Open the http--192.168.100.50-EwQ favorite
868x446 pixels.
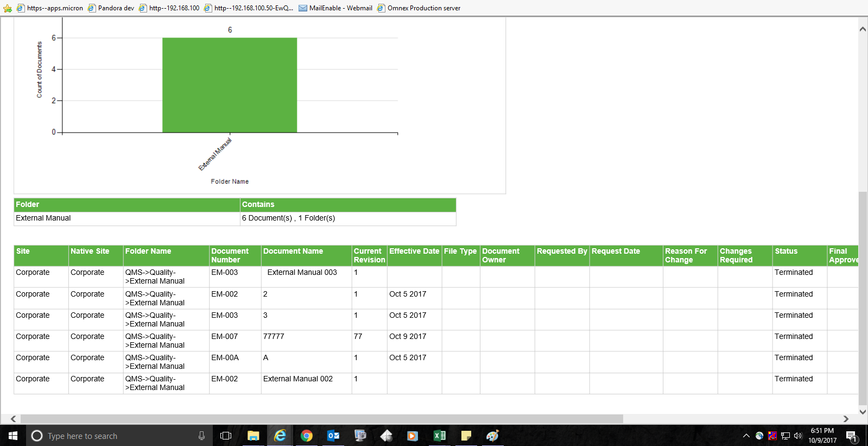[x=249, y=8]
